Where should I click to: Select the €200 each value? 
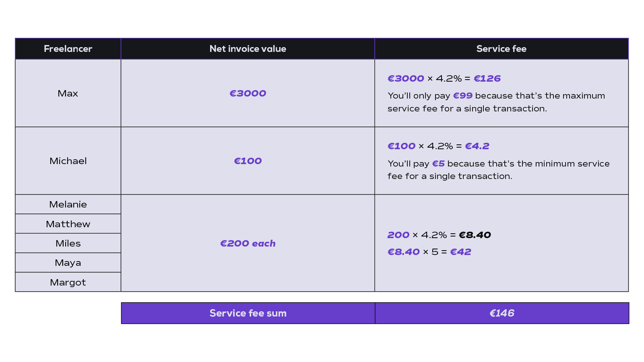[x=248, y=243]
